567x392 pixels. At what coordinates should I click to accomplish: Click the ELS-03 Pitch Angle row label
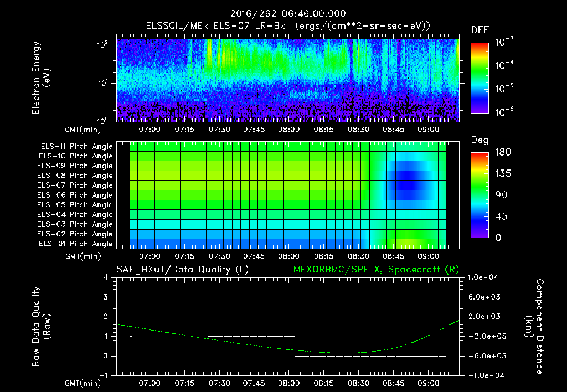point(75,224)
